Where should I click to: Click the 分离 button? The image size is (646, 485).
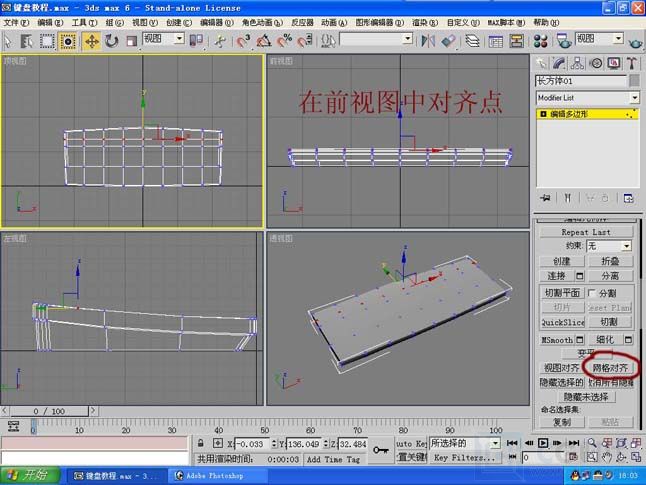click(x=610, y=276)
